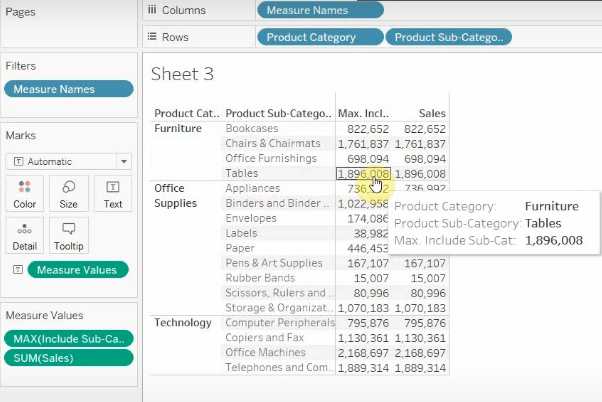This screenshot has width=602, height=402.
Task: Click the Text marks card button
Action: pos(113,193)
